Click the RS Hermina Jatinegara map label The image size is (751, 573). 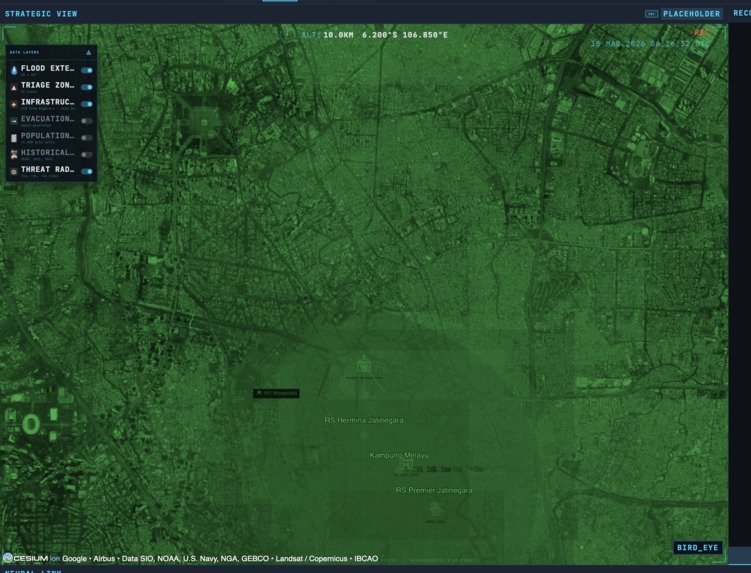(364, 420)
